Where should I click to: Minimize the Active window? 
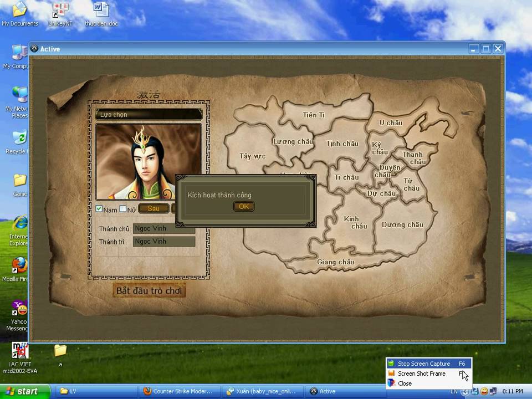[x=474, y=49]
